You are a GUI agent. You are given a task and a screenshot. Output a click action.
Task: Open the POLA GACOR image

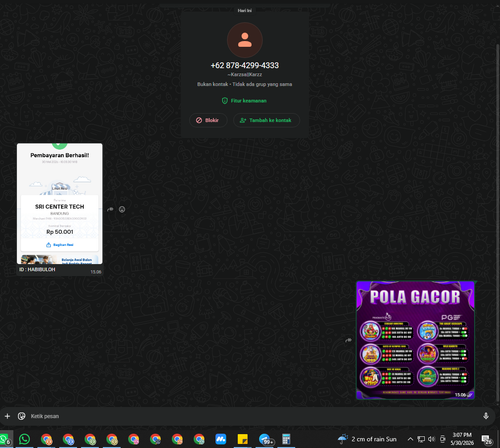pos(415,340)
